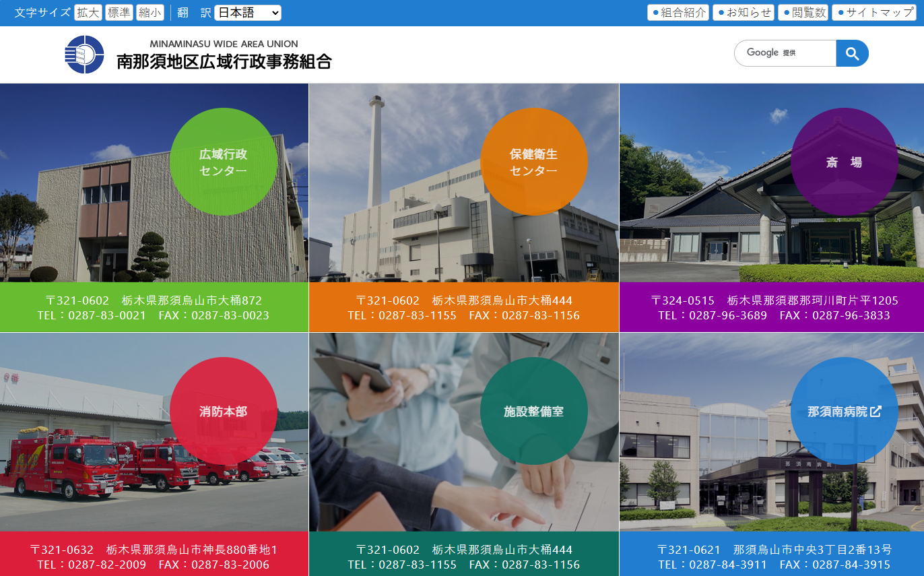Expand the 日本語 translation dropdown
The height and width of the screenshot is (576, 924).
(x=247, y=13)
